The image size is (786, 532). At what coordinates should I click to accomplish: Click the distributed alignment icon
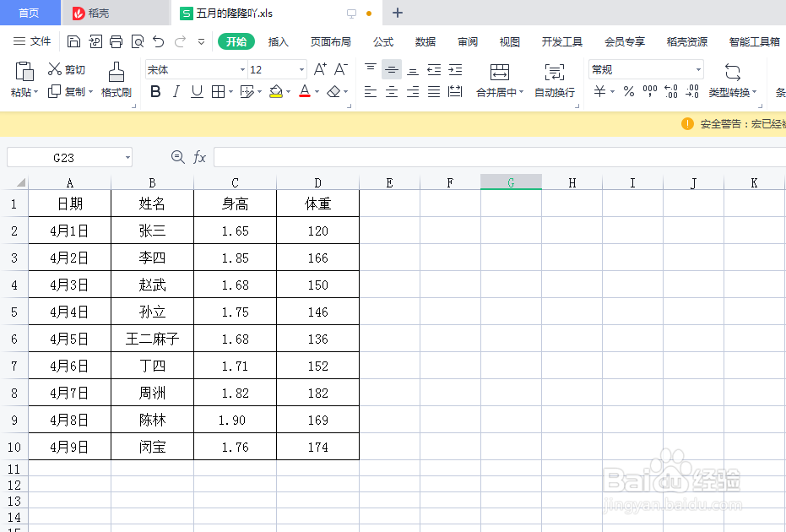[455, 92]
